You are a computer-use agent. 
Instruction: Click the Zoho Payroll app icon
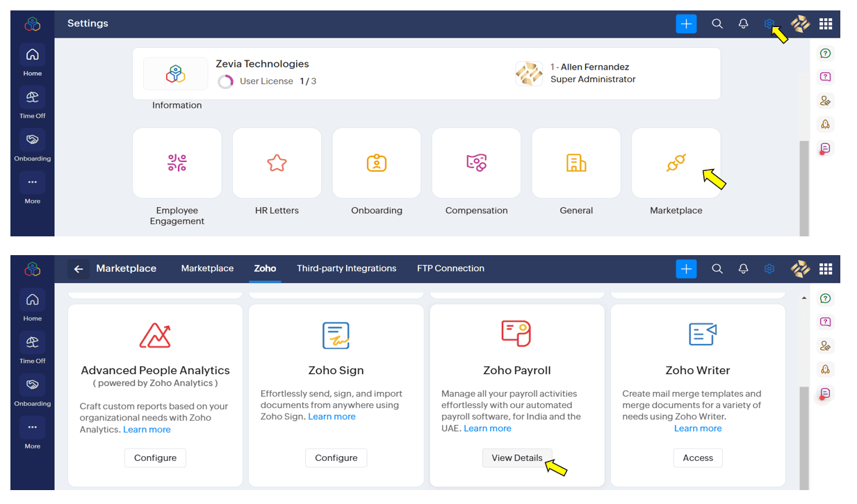(516, 334)
